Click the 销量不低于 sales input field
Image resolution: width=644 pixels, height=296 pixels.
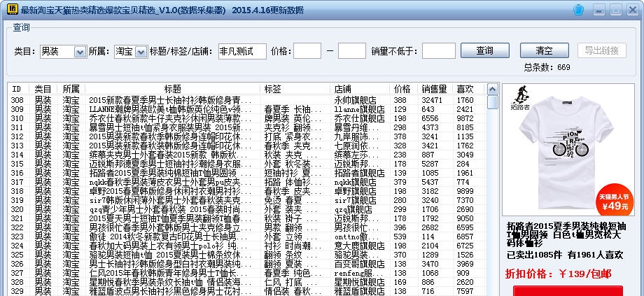[439, 51]
